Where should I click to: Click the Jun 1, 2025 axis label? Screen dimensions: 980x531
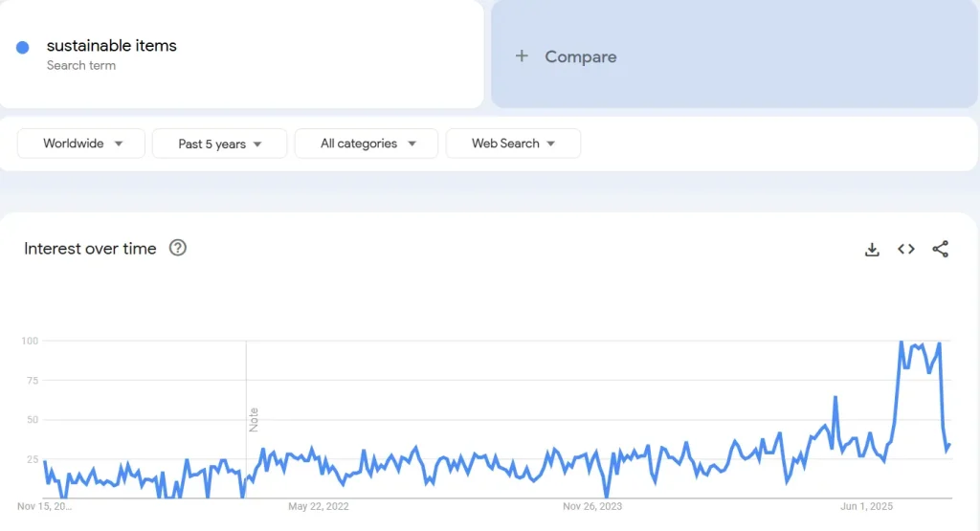pos(866,507)
